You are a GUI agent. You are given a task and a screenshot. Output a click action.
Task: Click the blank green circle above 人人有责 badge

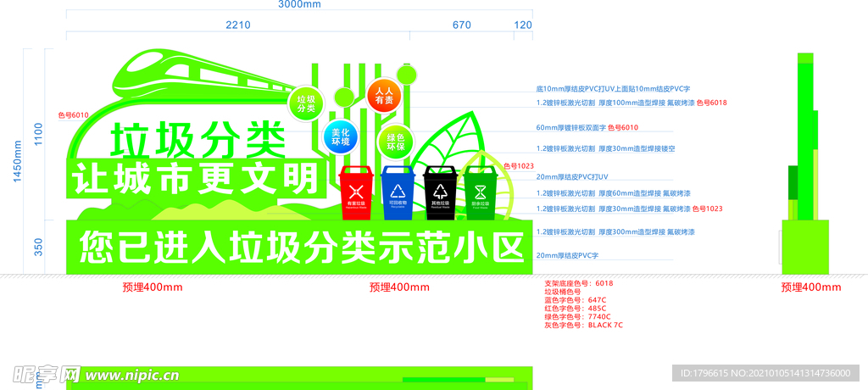(x=407, y=73)
